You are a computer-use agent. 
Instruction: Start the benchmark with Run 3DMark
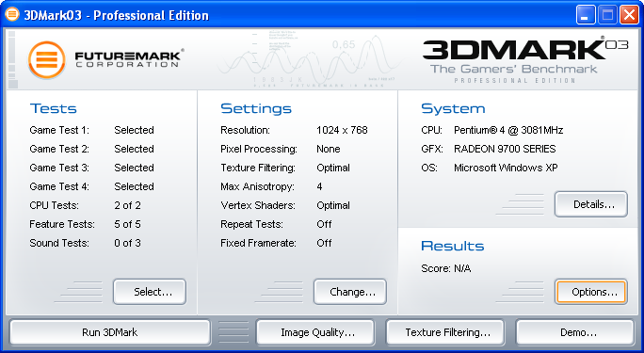(110, 332)
